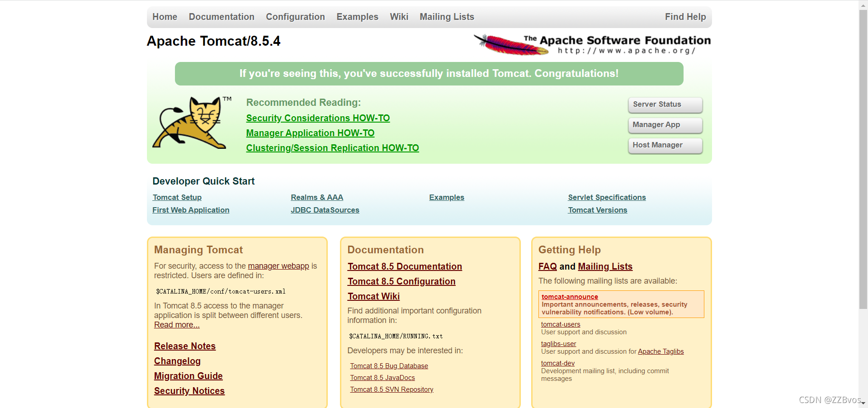This screenshot has width=868, height=408.
Task: Click Examples link under Developer Quick Start
Action: pos(447,197)
